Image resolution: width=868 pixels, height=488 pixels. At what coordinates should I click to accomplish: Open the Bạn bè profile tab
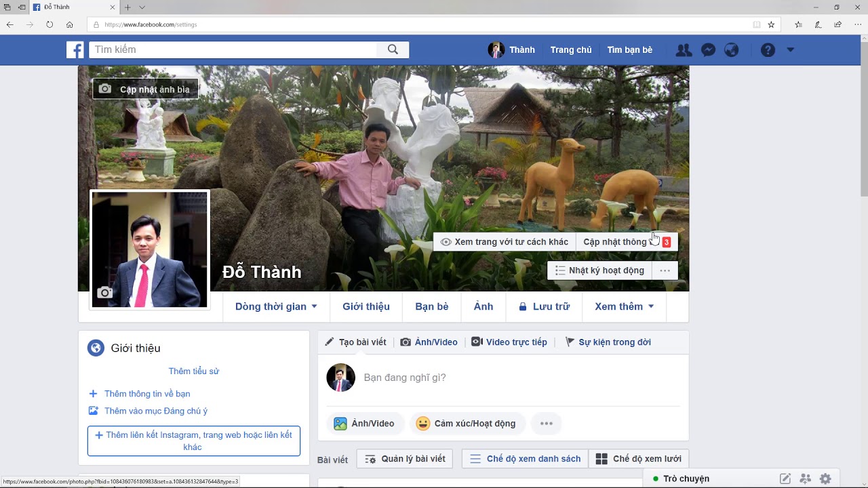pyautogui.click(x=432, y=306)
